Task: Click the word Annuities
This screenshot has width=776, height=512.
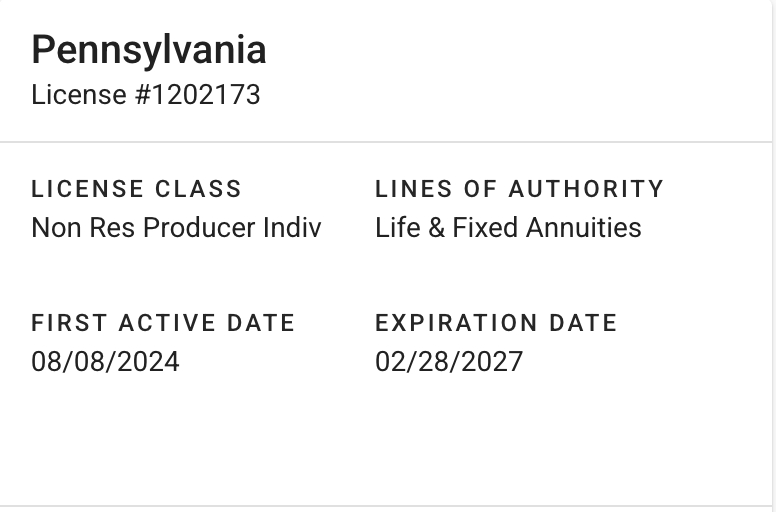Action: 585,228
